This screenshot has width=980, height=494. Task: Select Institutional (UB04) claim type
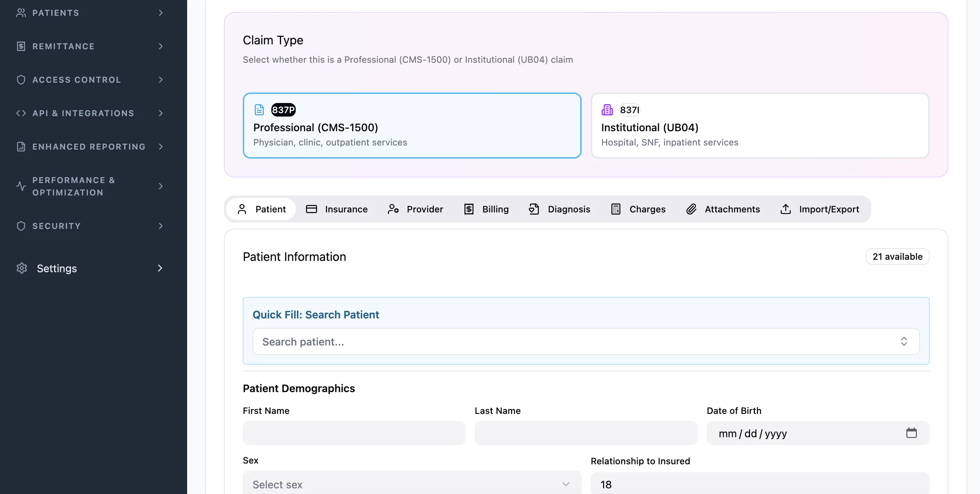[x=760, y=126]
